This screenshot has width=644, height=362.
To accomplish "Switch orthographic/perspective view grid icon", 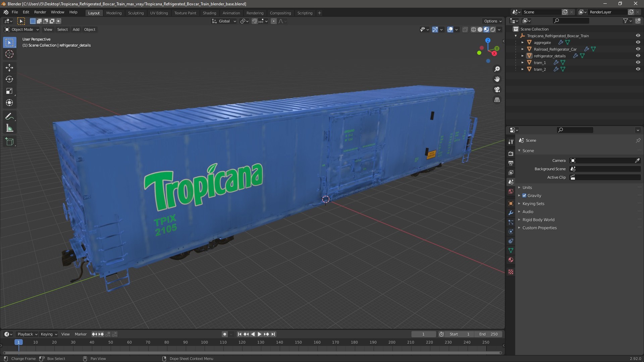I will tap(497, 100).
